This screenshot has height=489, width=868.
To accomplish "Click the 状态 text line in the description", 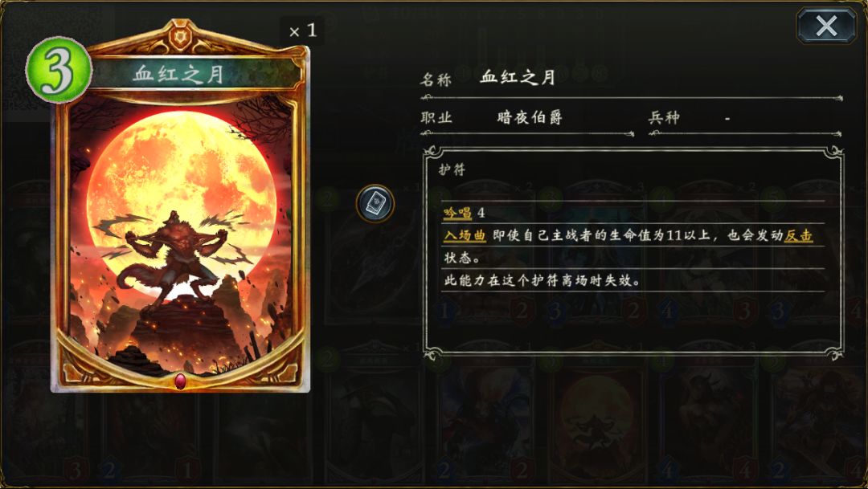I will coord(462,259).
